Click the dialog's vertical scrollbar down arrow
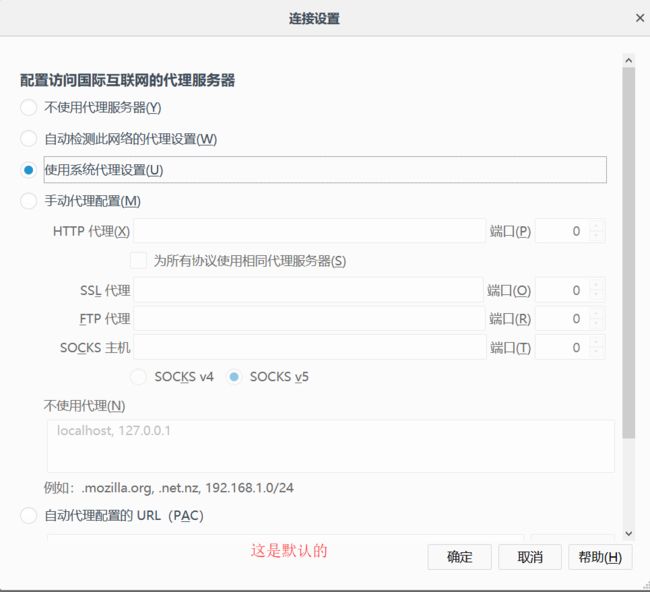Image resolution: width=650 pixels, height=592 pixels. point(629,534)
